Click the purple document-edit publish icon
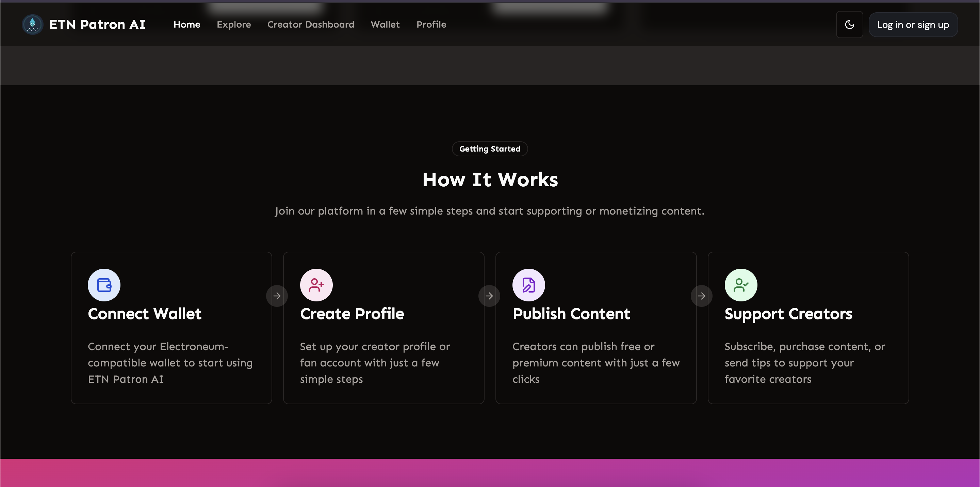Image resolution: width=980 pixels, height=487 pixels. 528,285
